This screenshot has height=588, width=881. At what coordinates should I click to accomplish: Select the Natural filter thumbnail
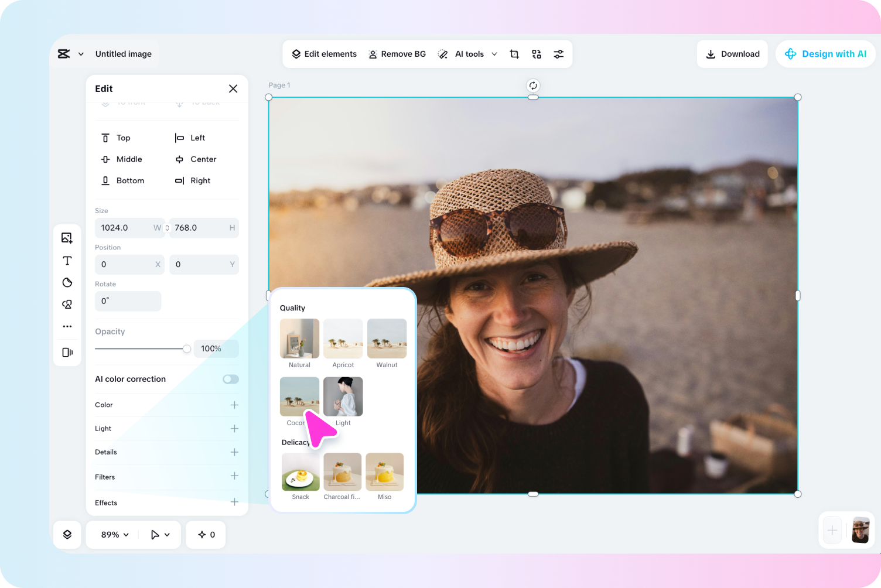coord(299,339)
